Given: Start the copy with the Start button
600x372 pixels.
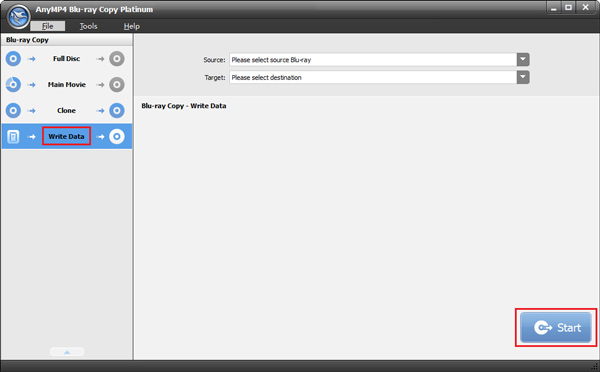Looking at the screenshot, I should [556, 327].
